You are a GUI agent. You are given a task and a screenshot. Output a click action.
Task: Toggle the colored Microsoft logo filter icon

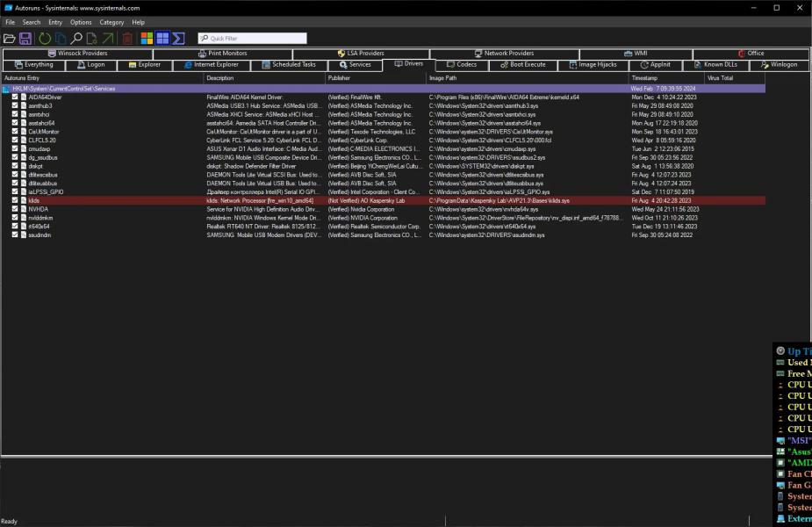[147, 39]
